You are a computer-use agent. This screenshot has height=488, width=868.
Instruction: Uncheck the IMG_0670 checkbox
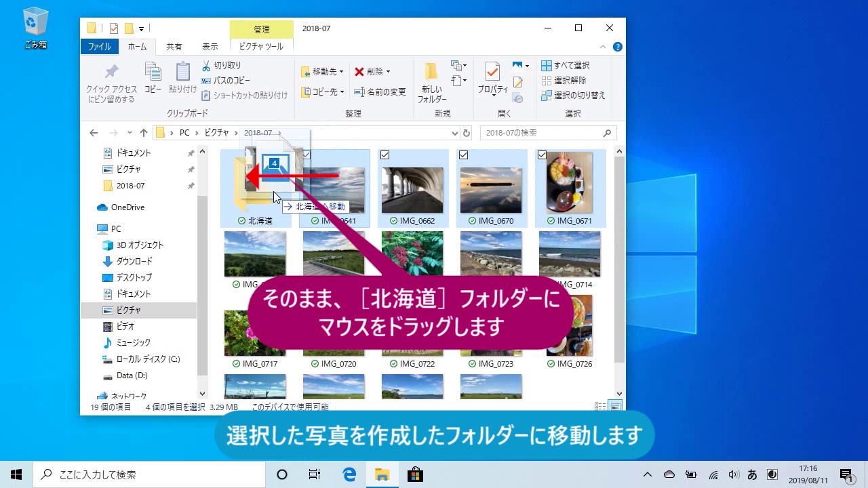point(463,155)
